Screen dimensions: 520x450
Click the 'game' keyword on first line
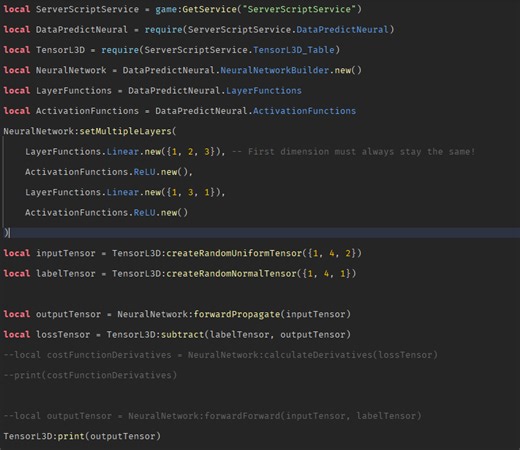[x=166, y=9]
